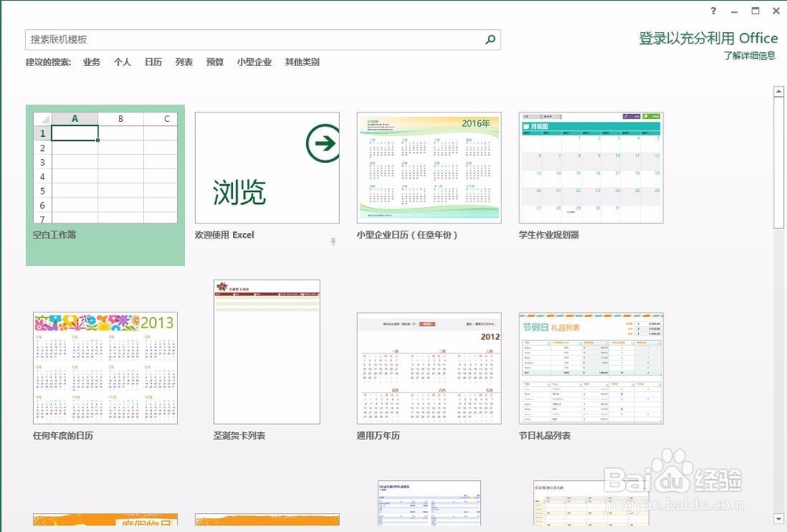
Task: Focus the 搜索联机模板 search box
Action: [263, 39]
